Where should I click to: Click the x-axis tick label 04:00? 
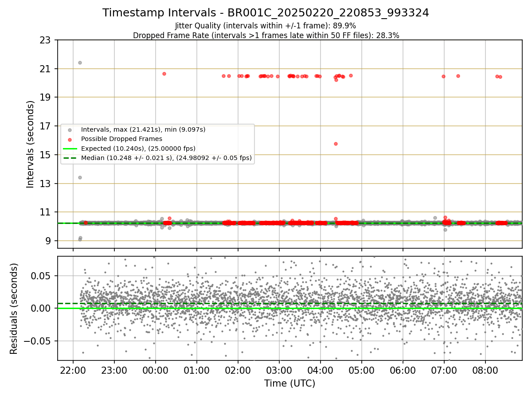(x=321, y=370)
